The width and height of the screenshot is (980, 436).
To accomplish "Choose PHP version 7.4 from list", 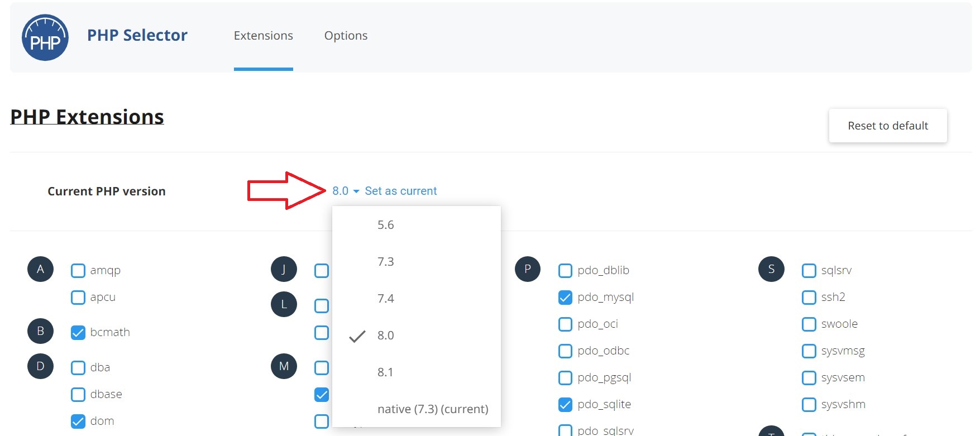I will (385, 299).
